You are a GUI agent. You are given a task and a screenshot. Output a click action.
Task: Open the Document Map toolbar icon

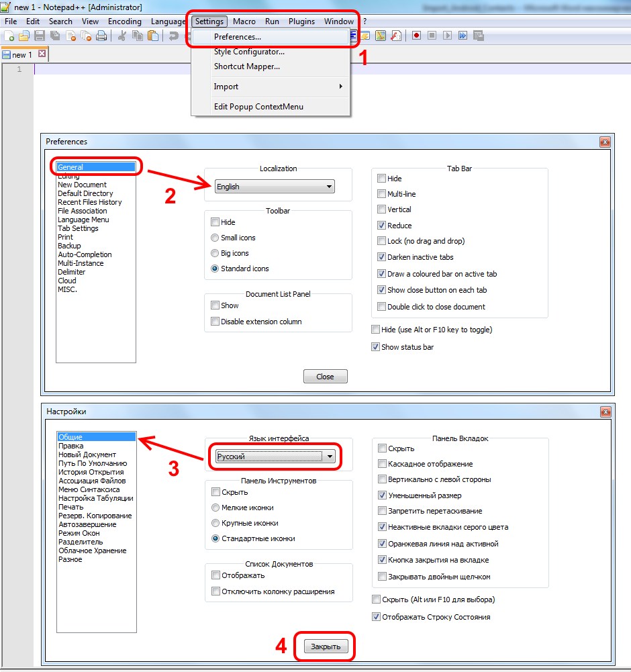[x=380, y=36]
